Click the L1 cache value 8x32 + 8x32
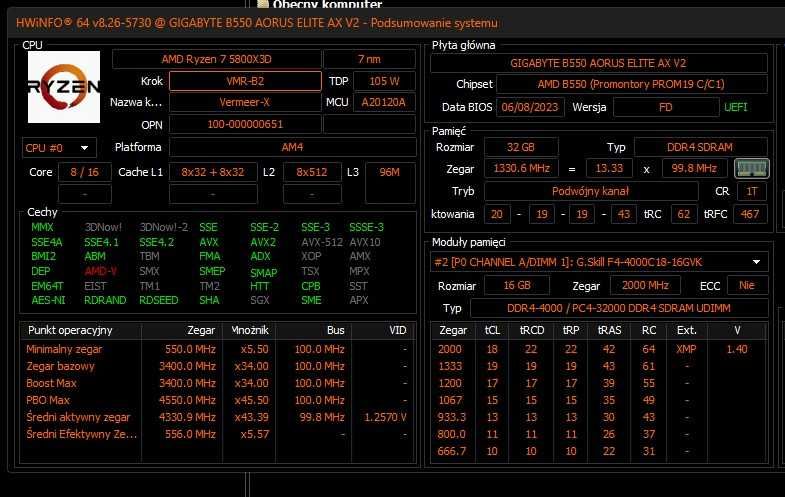The image size is (785, 497). pos(213,172)
